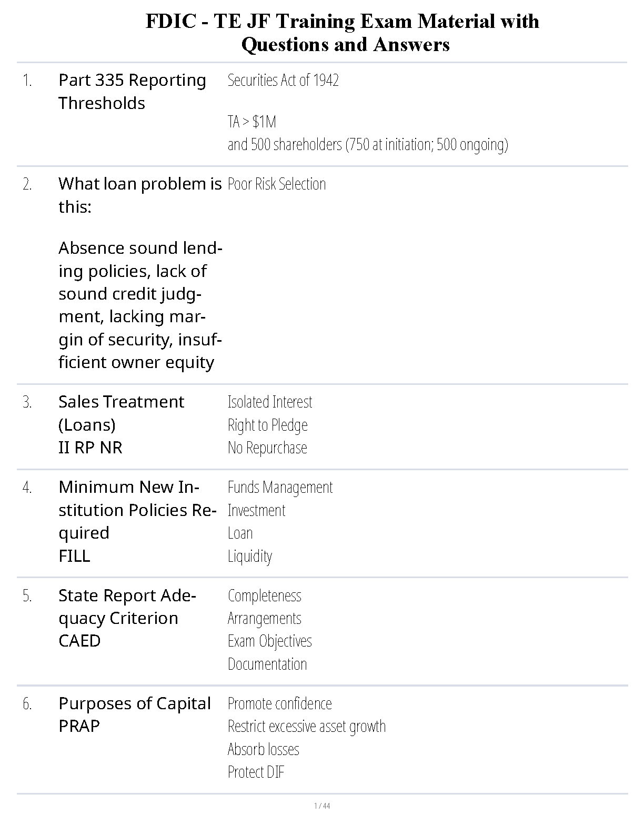This screenshot has width=644, height=834.
Task: Click the "Purposes of Capital" term
Action: [134, 703]
